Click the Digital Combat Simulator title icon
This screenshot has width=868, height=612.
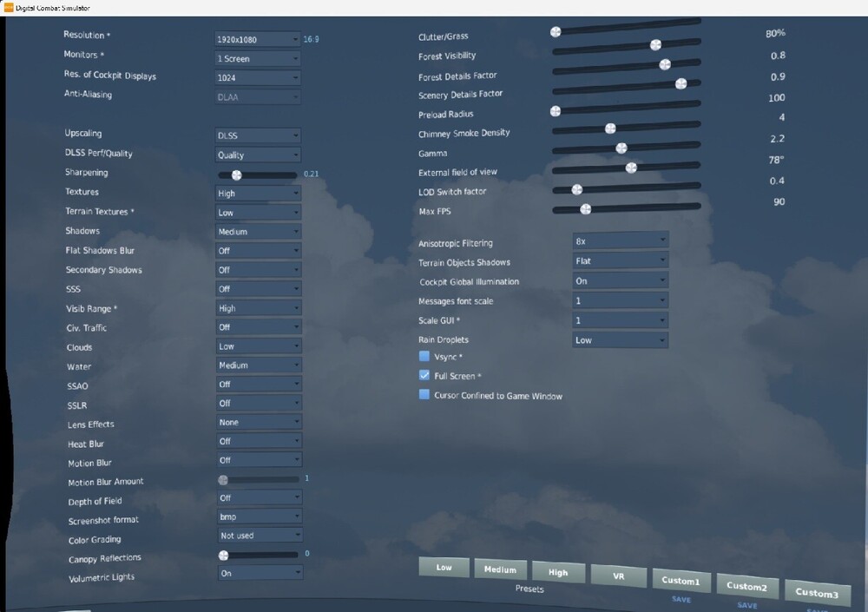9,7
